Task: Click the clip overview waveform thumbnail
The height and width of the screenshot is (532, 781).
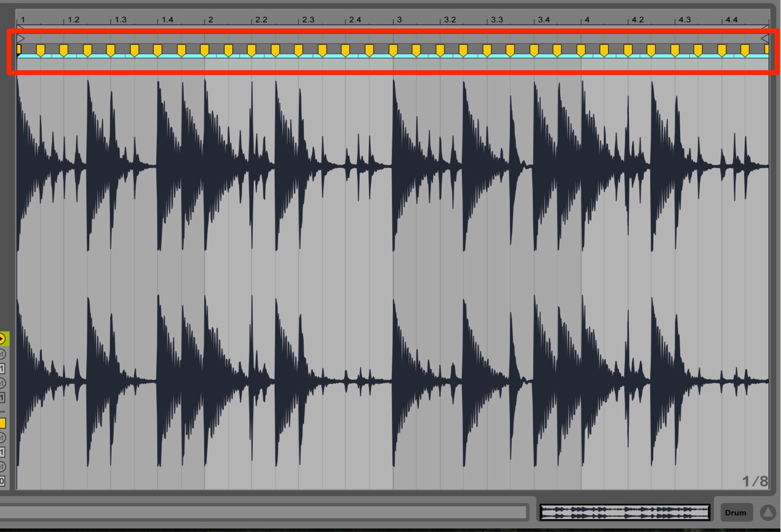Action: click(625, 512)
